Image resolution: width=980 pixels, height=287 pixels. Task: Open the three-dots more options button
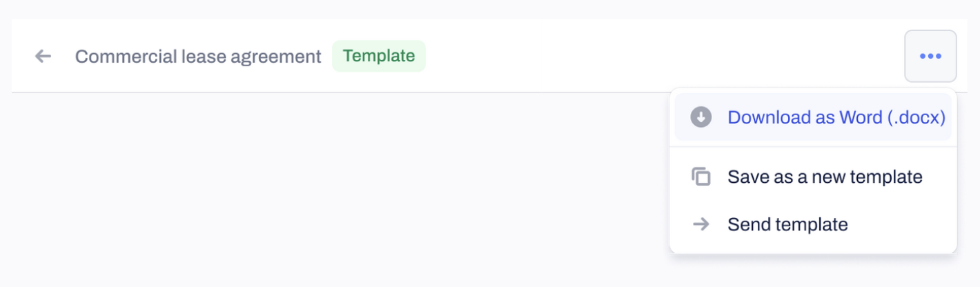pyautogui.click(x=930, y=56)
